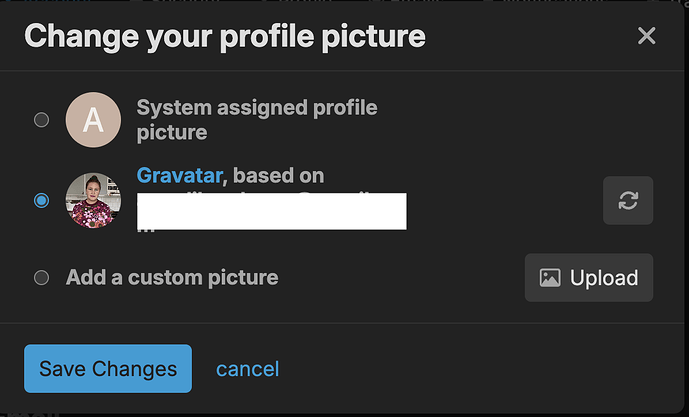
Task: Select the System assigned profile picture radio
Action: 41,120
